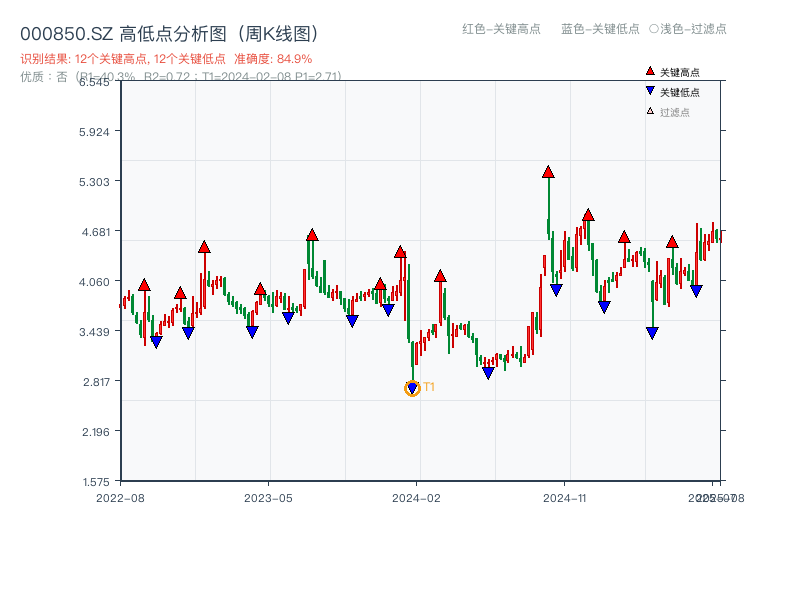800x600 pixels.
Task: Click the blue key-low triangle just below the 5.303 peak
Action: pyautogui.click(x=556, y=290)
